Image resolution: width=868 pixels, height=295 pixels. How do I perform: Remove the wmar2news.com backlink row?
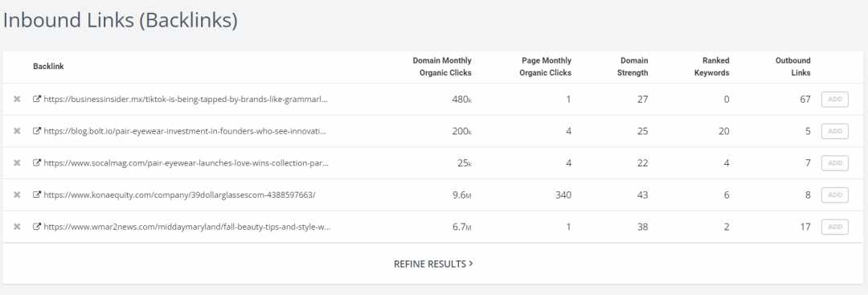tap(17, 227)
